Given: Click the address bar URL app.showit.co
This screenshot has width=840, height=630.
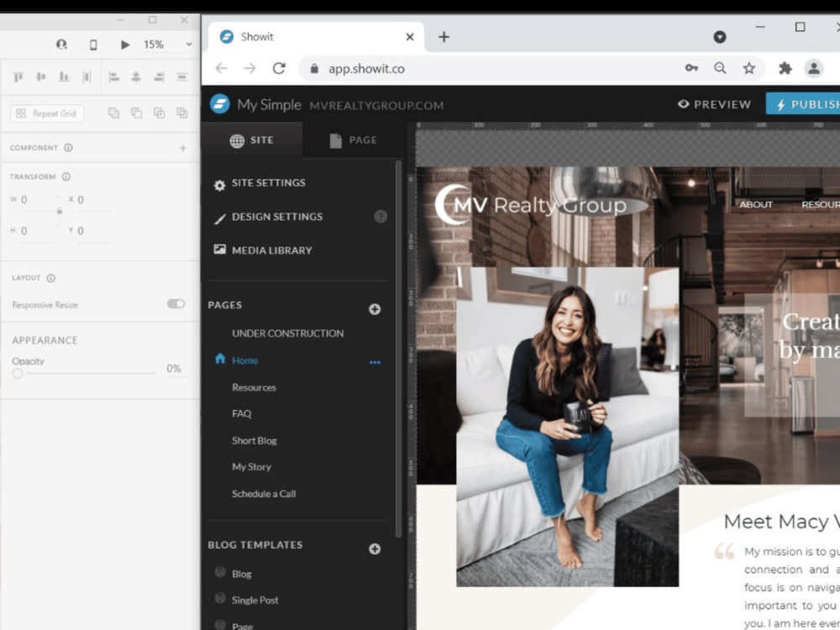Looking at the screenshot, I should (366, 69).
